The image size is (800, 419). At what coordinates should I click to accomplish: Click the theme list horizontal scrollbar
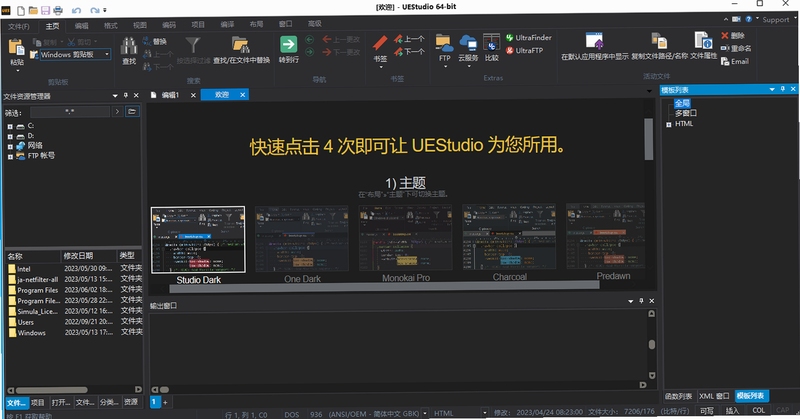click(x=384, y=288)
